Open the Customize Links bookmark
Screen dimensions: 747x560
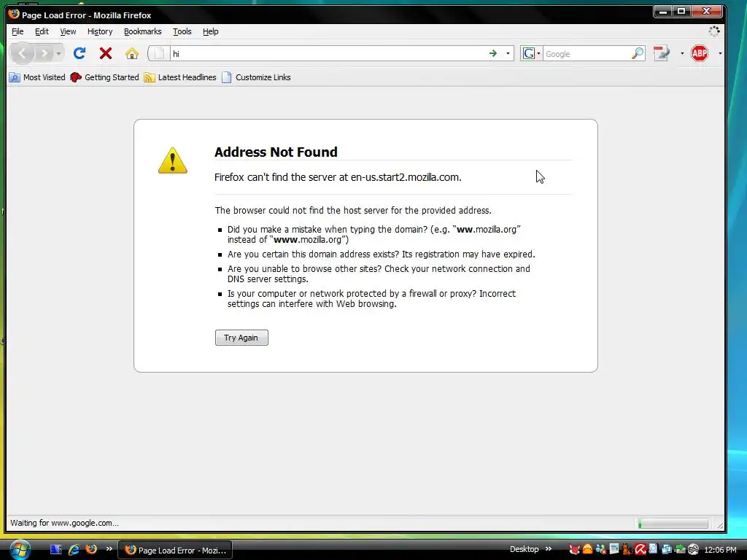(x=256, y=77)
